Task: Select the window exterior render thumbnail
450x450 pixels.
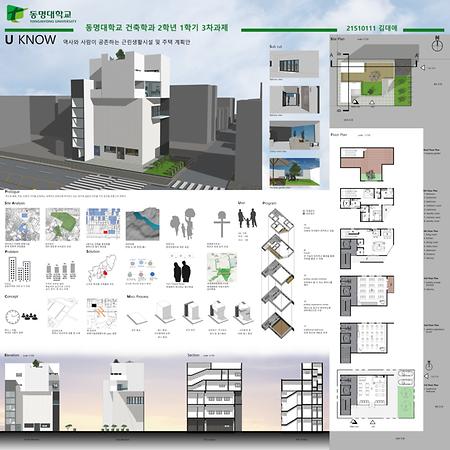Action: pos(294,64)
